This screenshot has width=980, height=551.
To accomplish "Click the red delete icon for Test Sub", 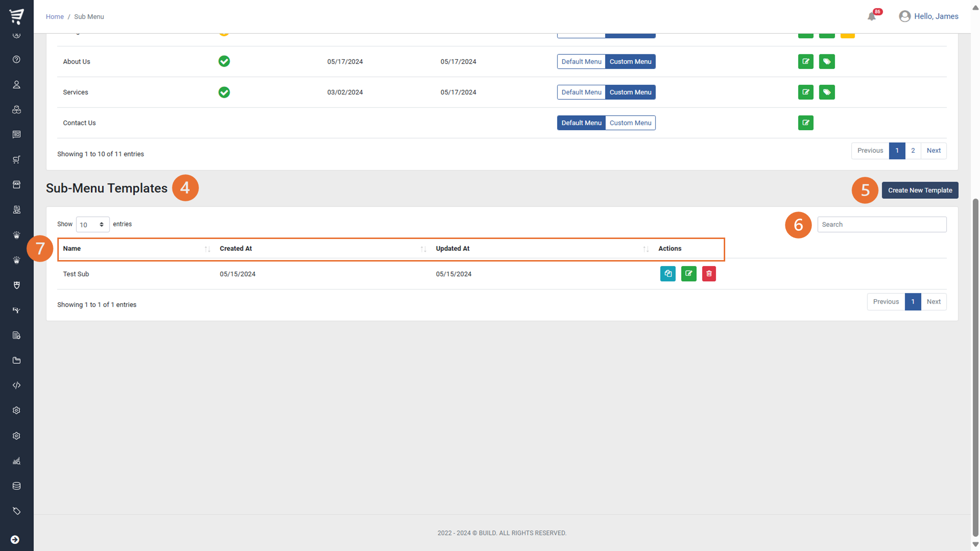I will coord(709,274).
